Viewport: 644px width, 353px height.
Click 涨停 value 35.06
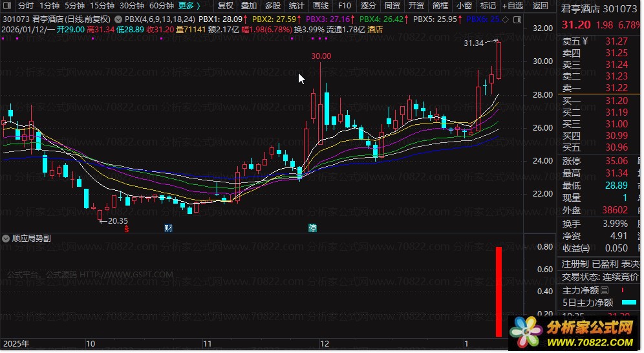click(x=616, y=162)
